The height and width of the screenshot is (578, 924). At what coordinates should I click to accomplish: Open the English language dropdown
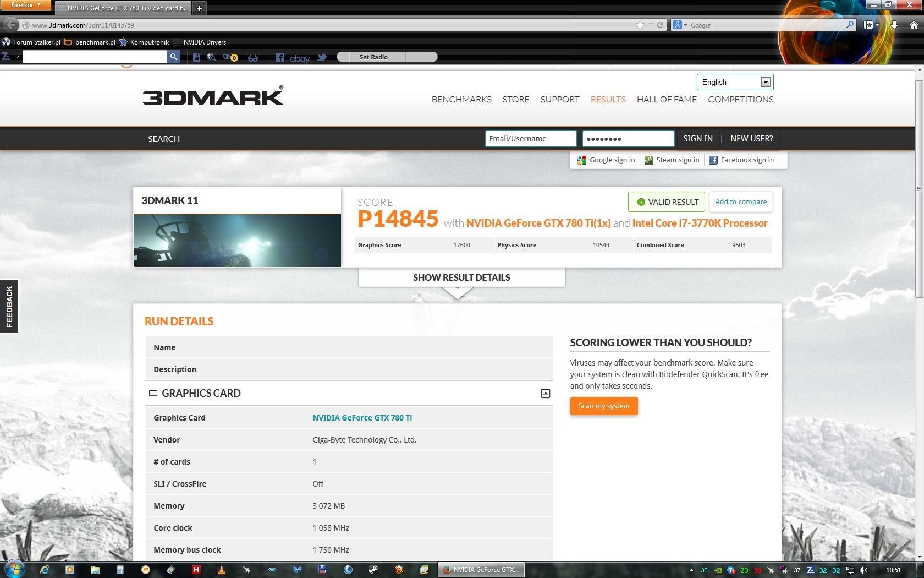pyautogui.click(x=735, y=82)
